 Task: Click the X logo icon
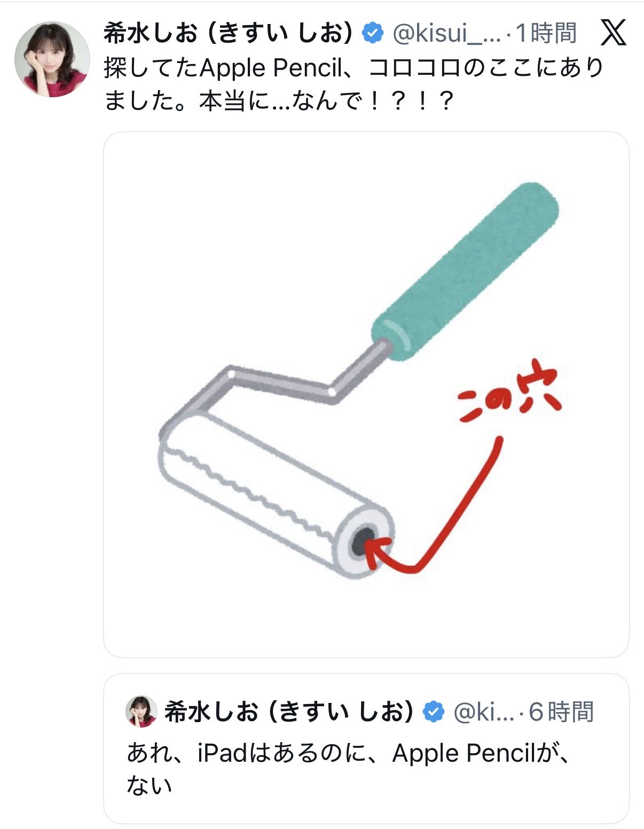[613, 33]
